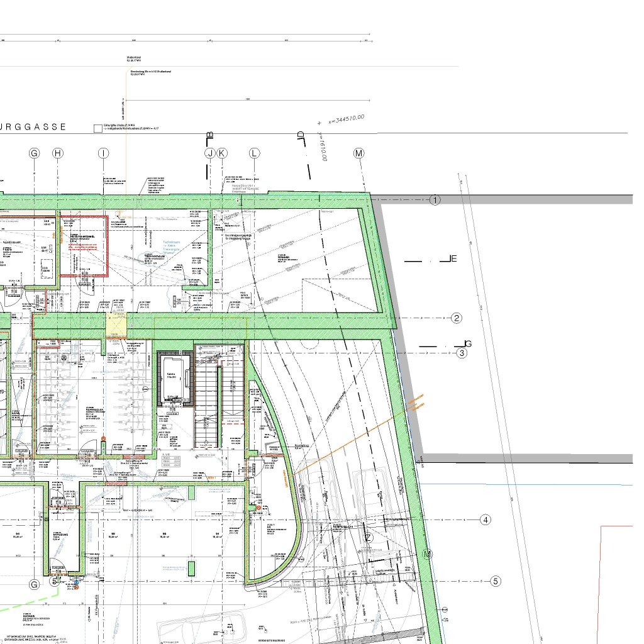Select the circled row marker 1
Viewport: 644px width, 644px height.
[435, 201]
